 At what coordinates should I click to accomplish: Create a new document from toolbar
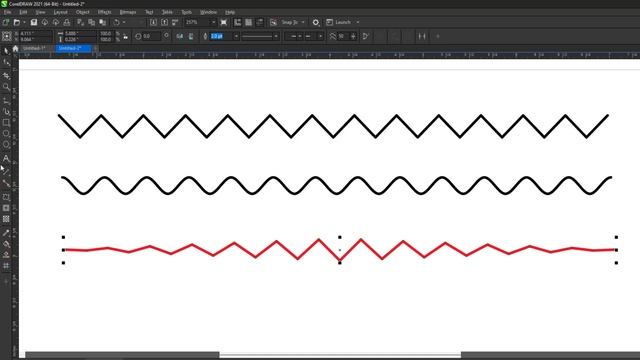pyautogui.click(x=6, y=22)
